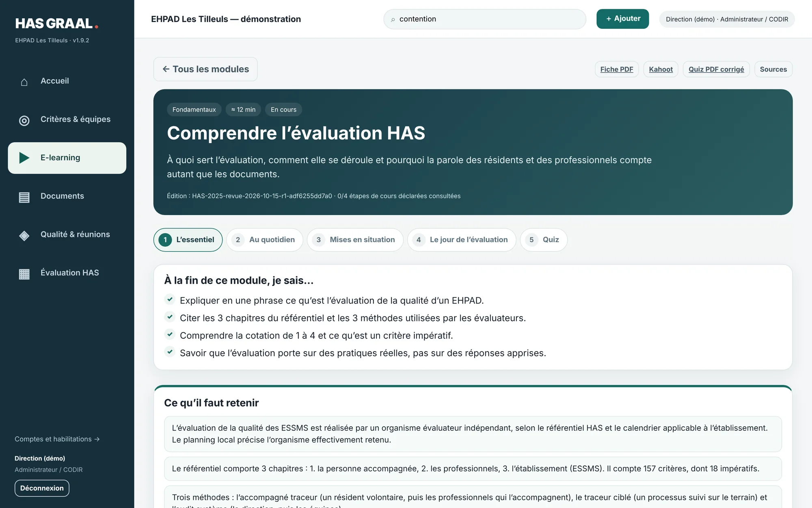Click the Sources button

773,69
